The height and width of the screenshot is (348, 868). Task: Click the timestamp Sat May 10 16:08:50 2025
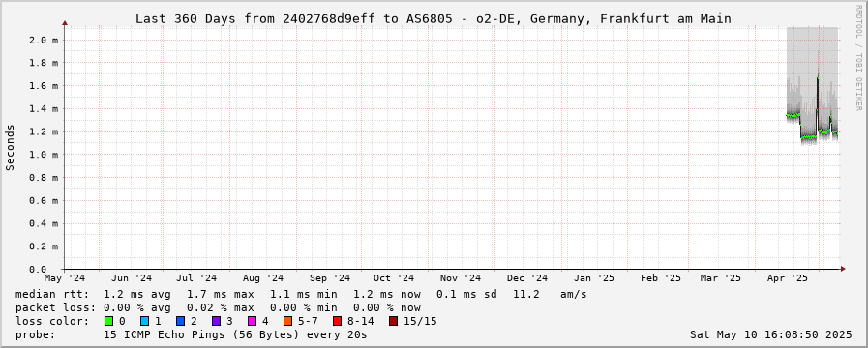tap(770, 334)
